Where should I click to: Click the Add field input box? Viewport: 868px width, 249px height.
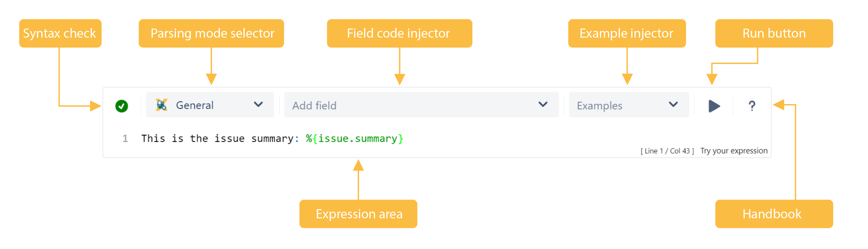pos(422,105)
